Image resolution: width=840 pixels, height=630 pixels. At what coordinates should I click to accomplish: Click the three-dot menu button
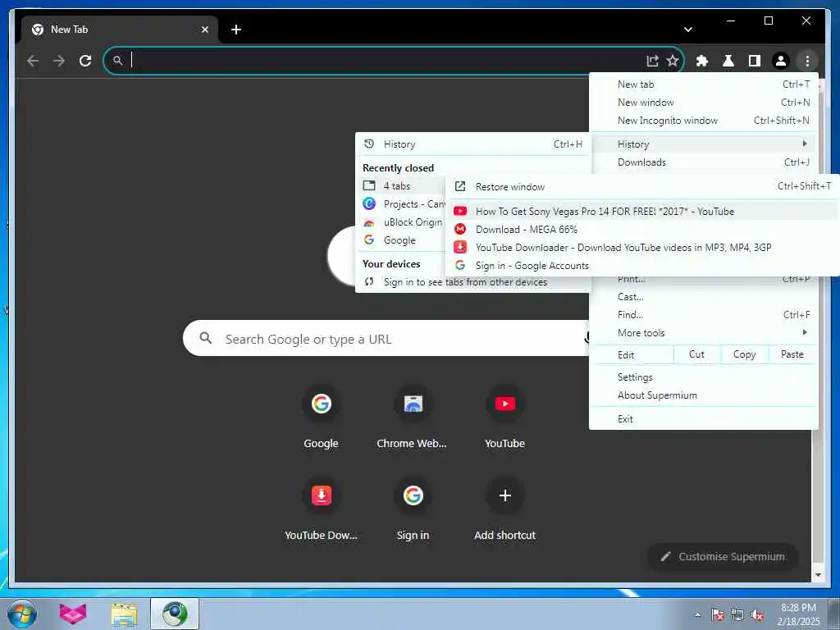point(807,61)
